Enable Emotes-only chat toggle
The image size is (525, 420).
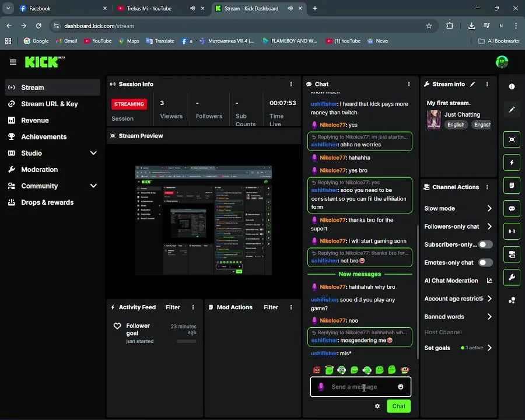(485, 262)
